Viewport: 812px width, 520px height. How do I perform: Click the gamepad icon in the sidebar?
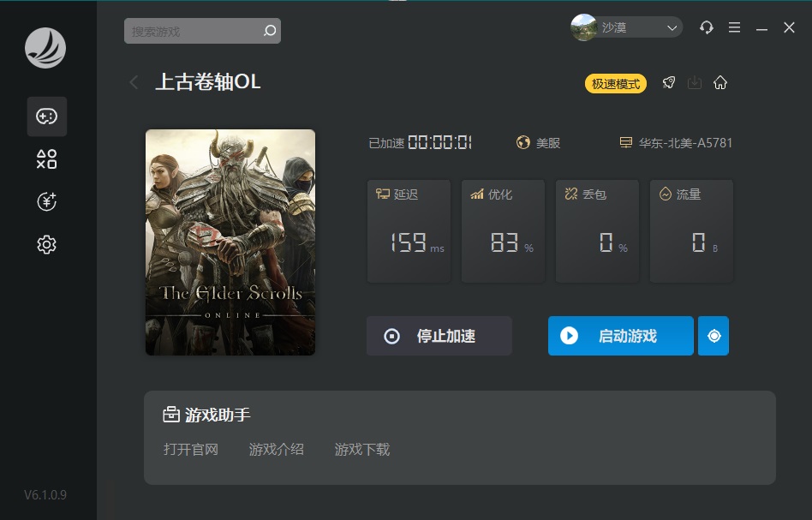[x=47, y=117]
